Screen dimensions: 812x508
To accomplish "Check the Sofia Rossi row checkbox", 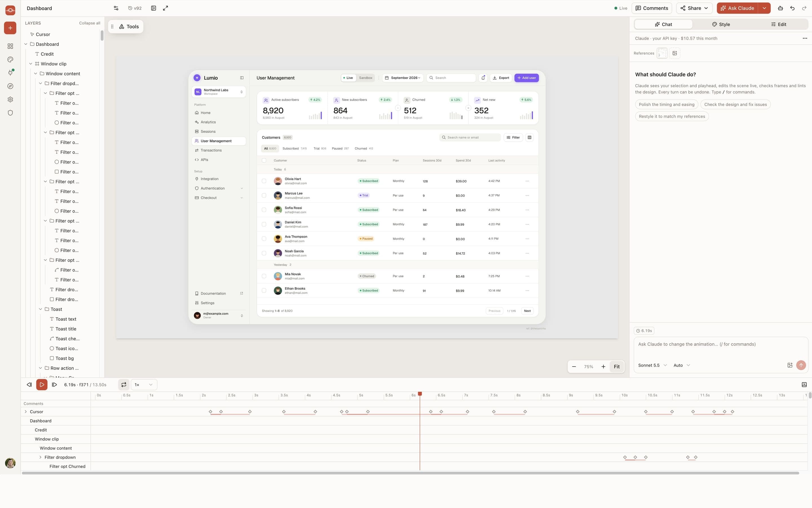I will [264, 210].
